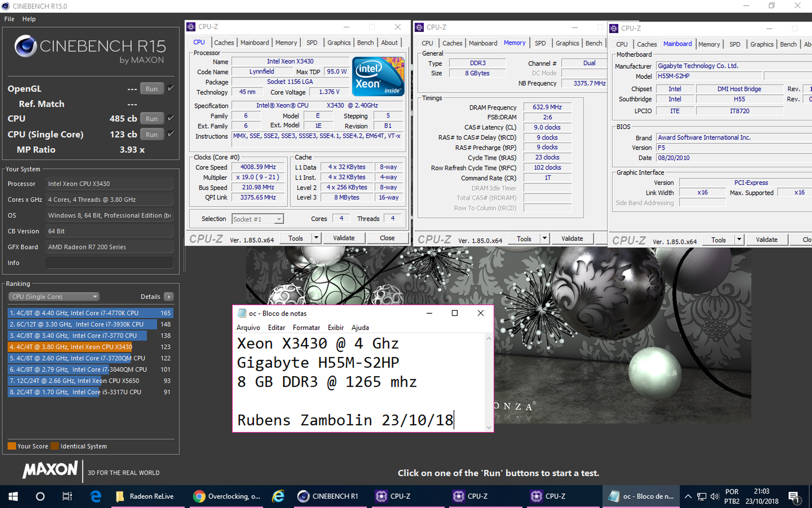Open CPU (Single Core) ranking dropdown
This screenshot has height=508, width=812.
tap(54, 297)
